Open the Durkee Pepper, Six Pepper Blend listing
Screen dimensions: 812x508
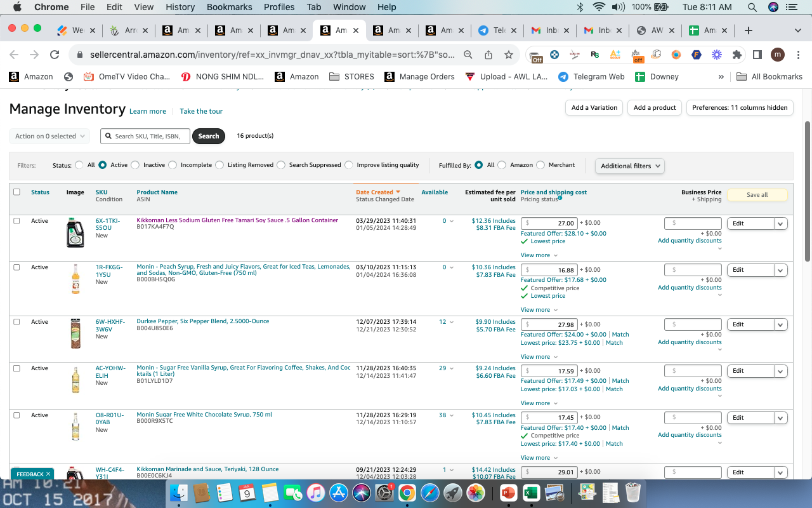[x=203, y=321]
